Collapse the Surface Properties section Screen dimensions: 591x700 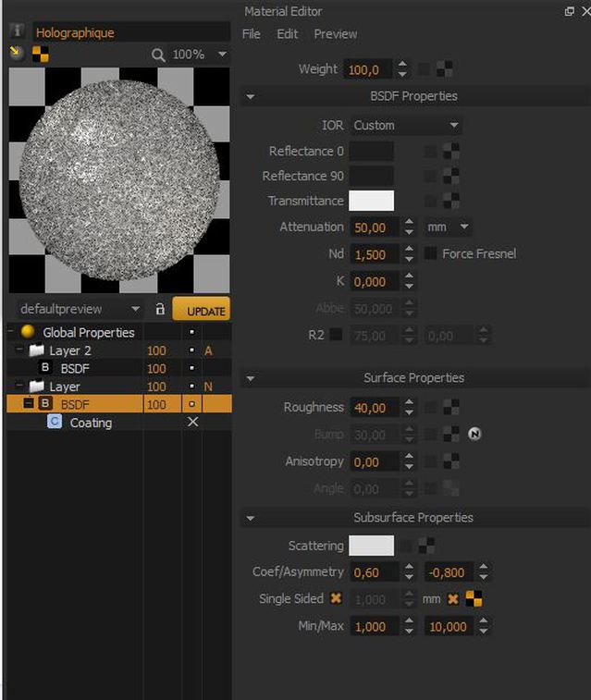[251, 378]
